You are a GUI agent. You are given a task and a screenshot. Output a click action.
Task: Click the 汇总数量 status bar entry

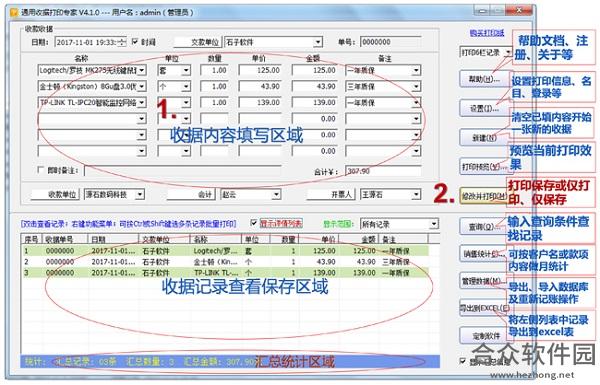tap(150, 362)
